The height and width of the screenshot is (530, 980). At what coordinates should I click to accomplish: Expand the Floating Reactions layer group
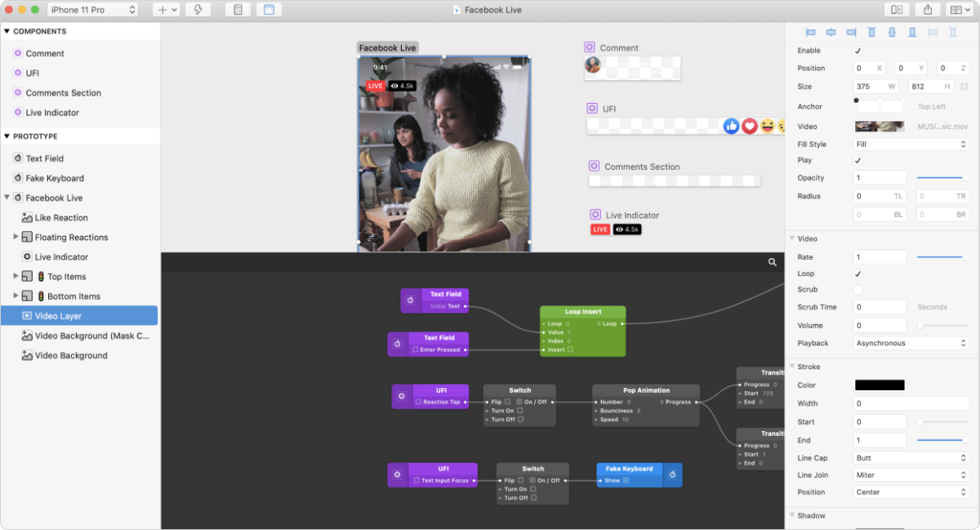(x=16, y=237)
